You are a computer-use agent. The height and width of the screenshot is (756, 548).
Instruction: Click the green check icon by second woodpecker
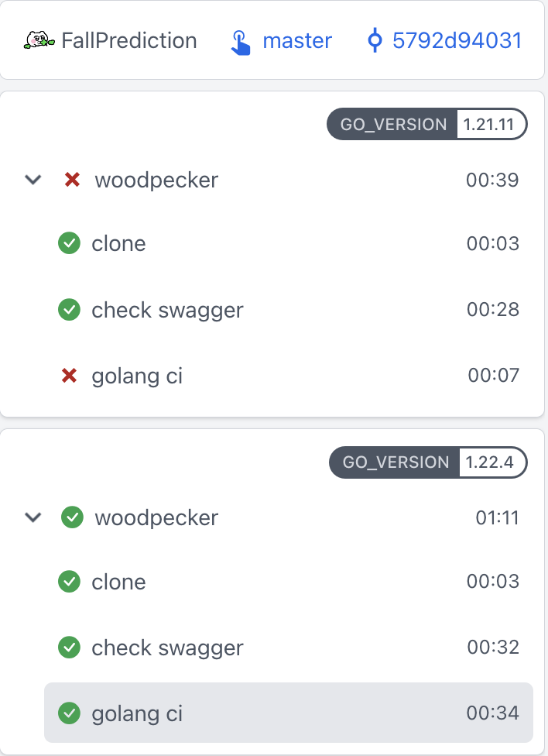coord(72,517)
